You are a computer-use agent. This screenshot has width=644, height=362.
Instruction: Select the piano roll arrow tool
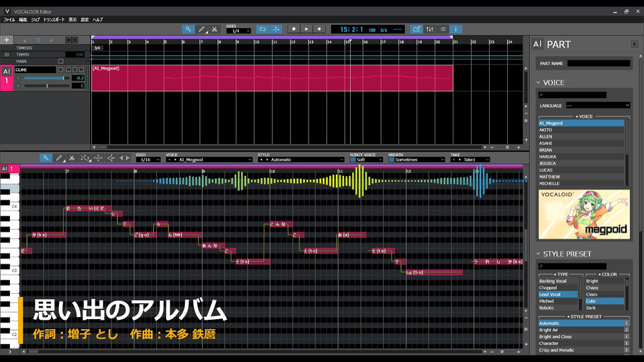(x=46, y=158)
